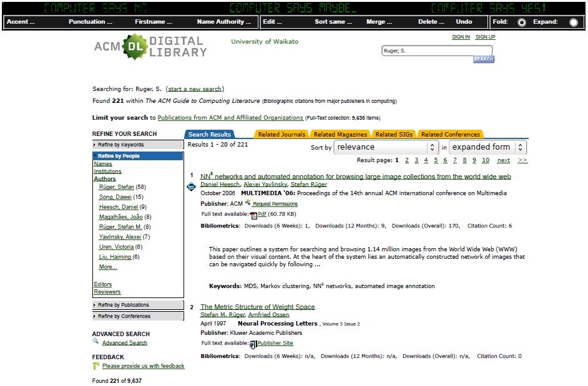Viewport: 588px width, 386px height.
Task: Click the ACM Digital Library logo
Action: click(151, 47)
